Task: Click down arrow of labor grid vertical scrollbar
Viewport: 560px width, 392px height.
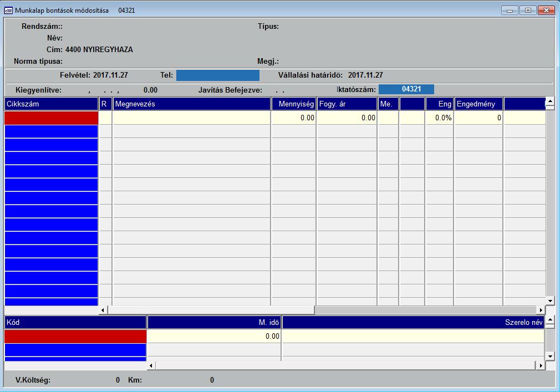Action: [x=550, y=357]
